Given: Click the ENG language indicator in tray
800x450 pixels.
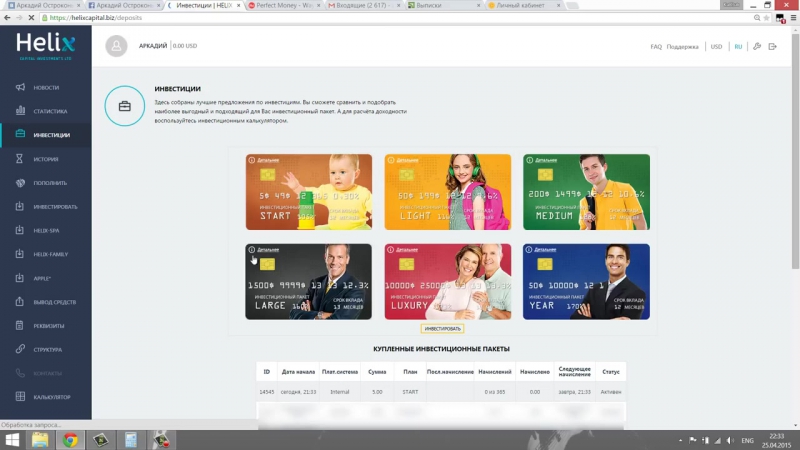Looking at the screenshot, I should point(747,440).
